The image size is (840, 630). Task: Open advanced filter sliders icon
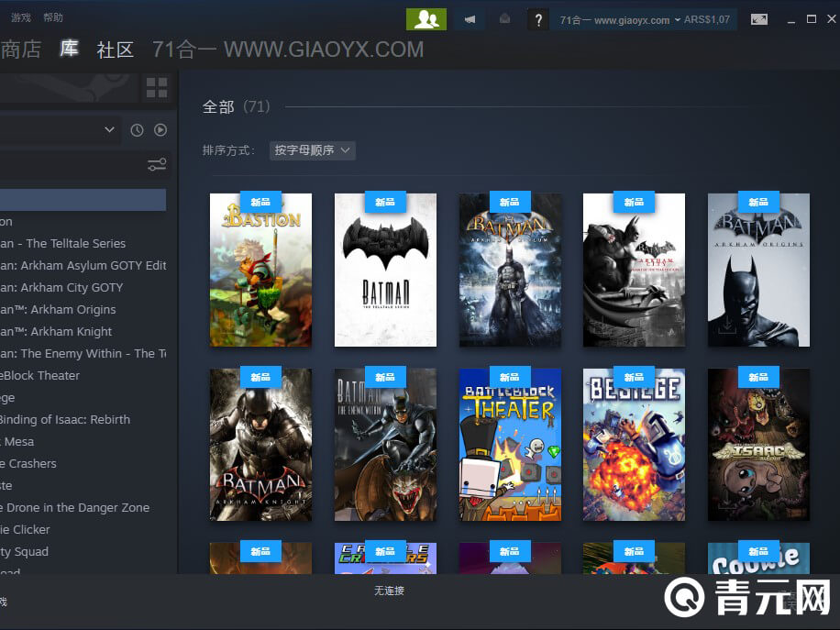tap(157, 164)
